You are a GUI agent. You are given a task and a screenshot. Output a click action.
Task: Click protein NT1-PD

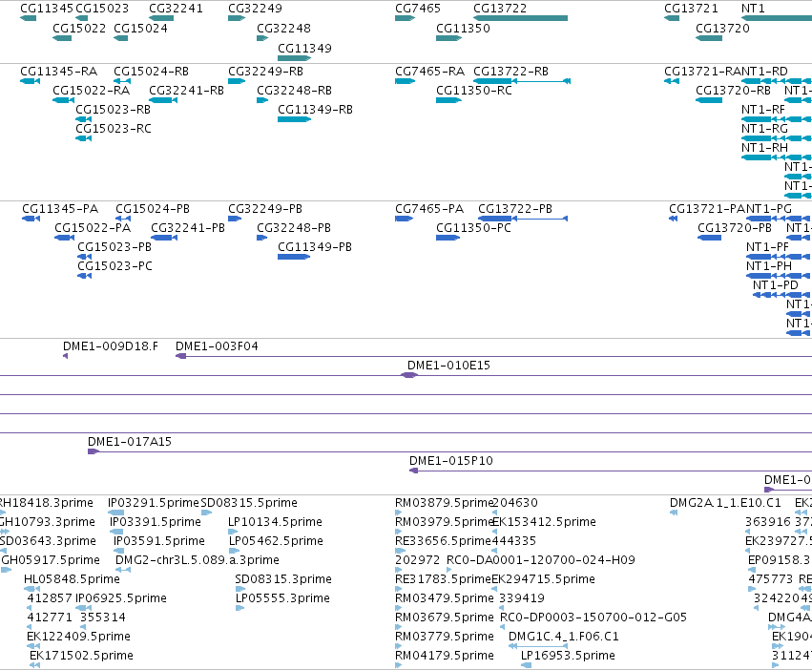click(781, 295)
